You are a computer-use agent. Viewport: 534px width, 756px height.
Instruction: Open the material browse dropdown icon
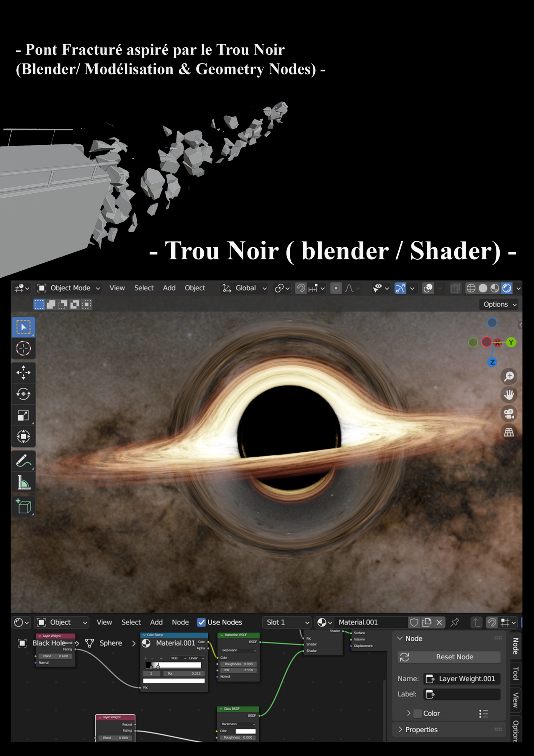[x=324, y=622]
